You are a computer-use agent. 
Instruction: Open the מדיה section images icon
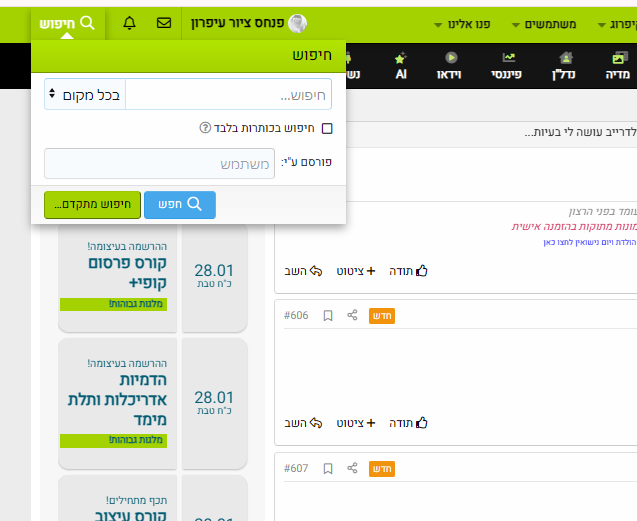(x=620, y=58)
